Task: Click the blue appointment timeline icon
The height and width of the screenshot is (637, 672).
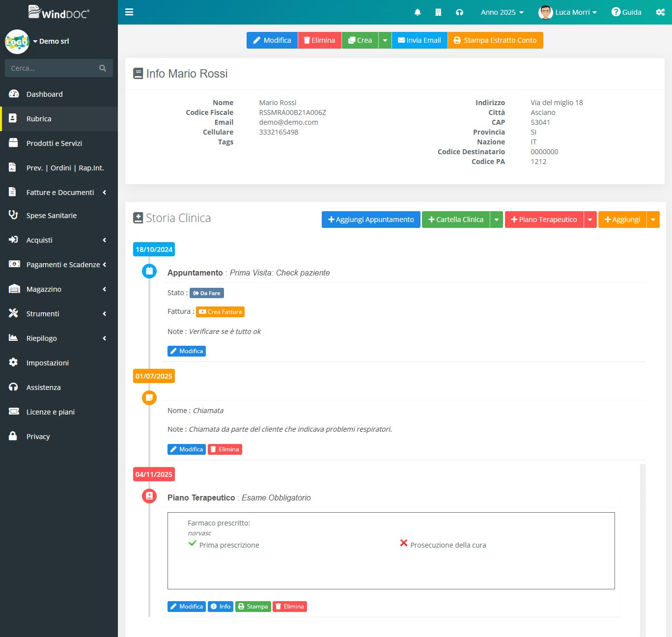Action: (x=149, y=271)
